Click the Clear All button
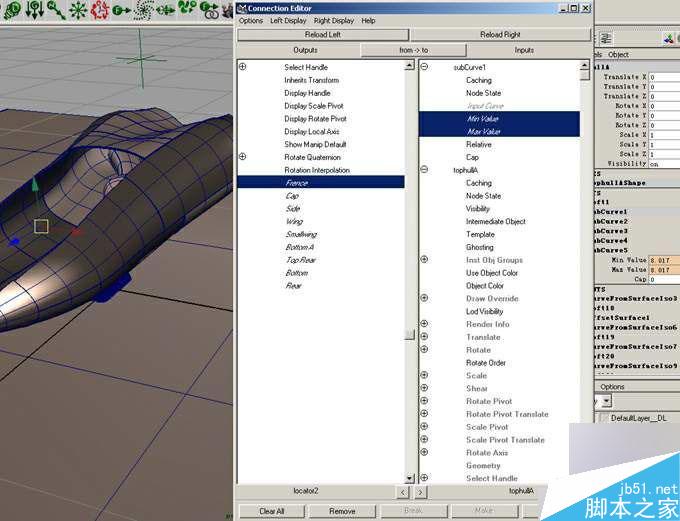The image size is (680, 521). (271, 511)
